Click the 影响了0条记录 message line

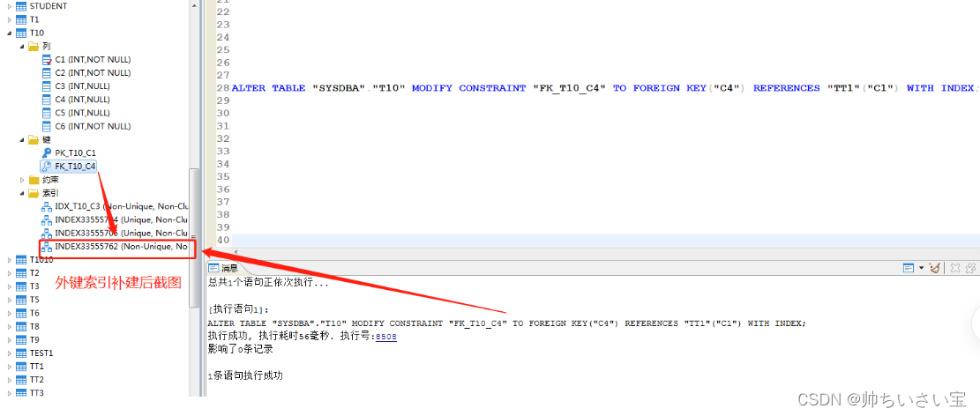(x=240, y=350)
